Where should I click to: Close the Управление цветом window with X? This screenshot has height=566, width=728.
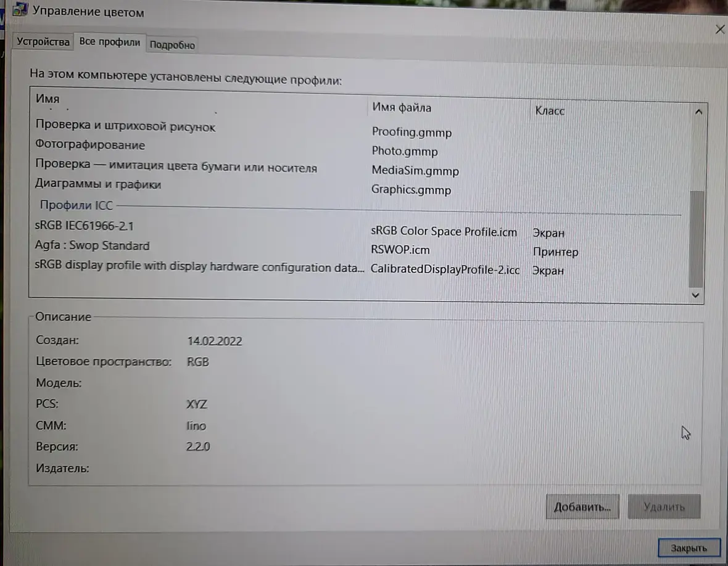tap(719, 30)
